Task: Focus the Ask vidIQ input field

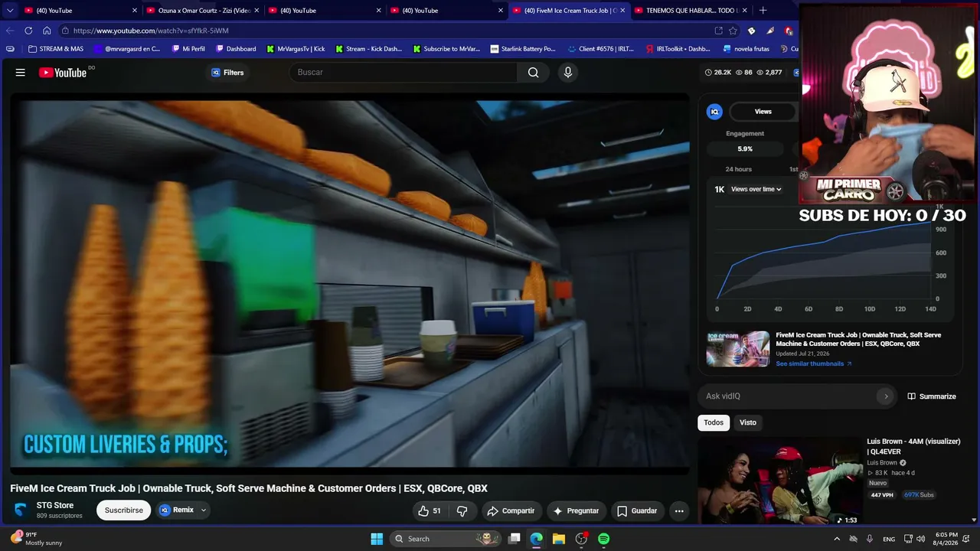Action: [791, 396]
